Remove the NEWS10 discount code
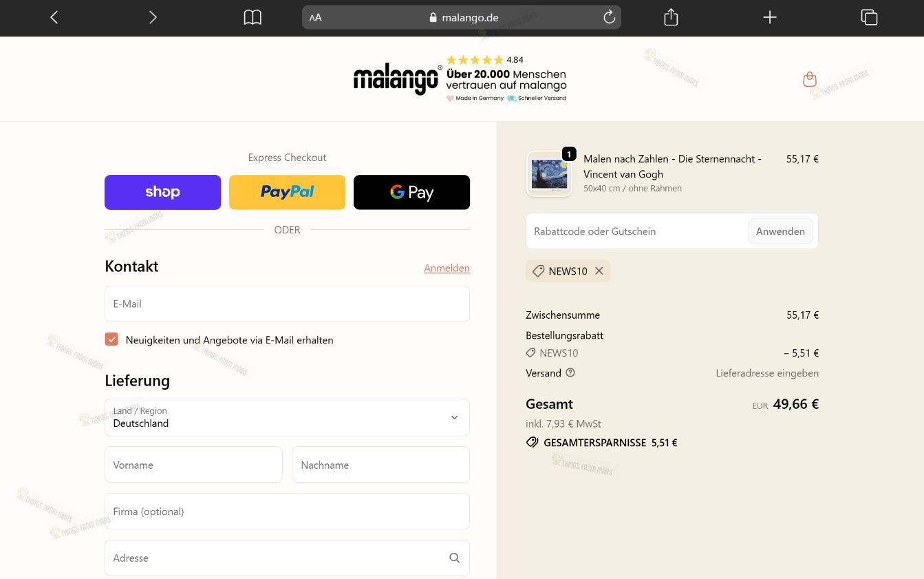Screen dimensions: 924x579 click(599, 271)
